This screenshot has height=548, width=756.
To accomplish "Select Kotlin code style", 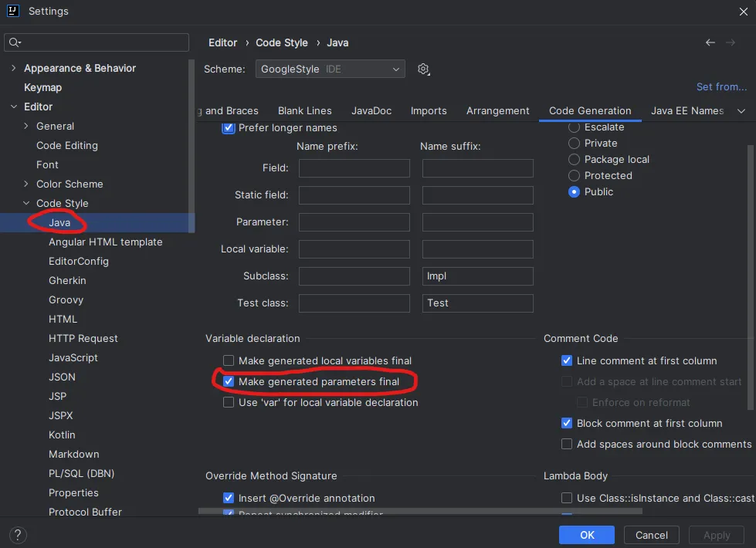I will [x=62, y=435].
